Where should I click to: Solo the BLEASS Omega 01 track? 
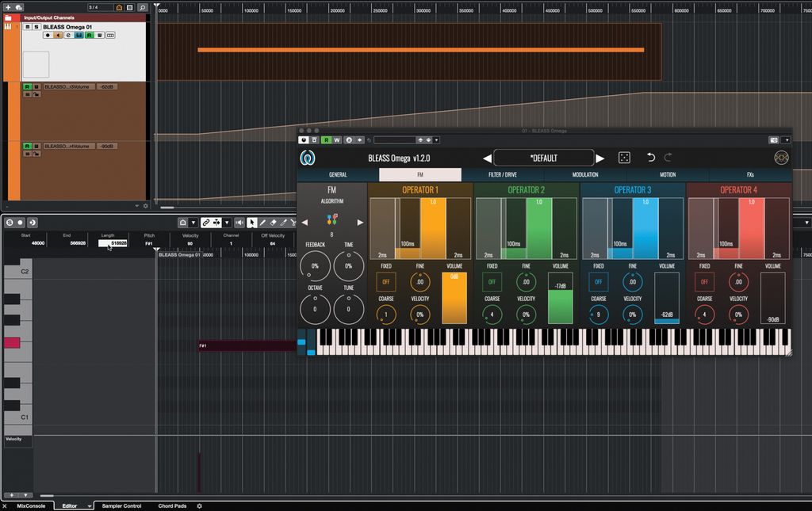point(36,27)
